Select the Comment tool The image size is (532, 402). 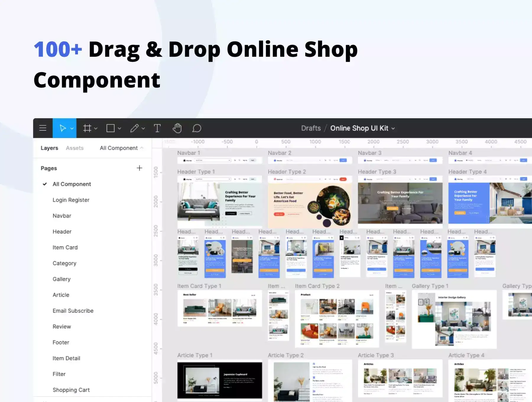[x=197, y=128]
